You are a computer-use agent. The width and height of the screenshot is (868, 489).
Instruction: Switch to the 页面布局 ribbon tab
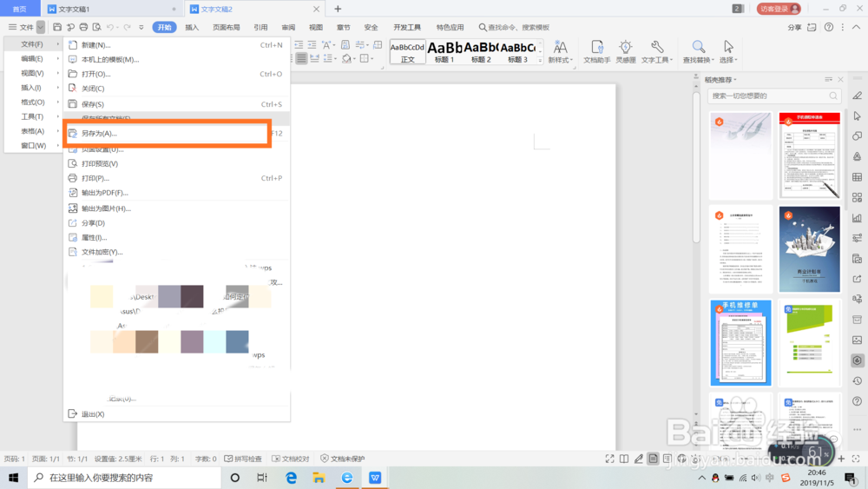[x=227, y=27]
